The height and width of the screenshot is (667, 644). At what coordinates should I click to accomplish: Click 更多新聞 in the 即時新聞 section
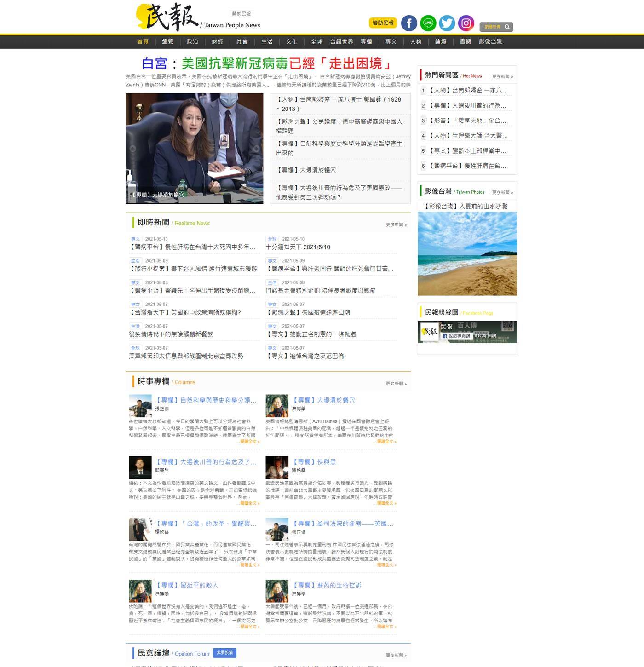[x=396, y=224]
